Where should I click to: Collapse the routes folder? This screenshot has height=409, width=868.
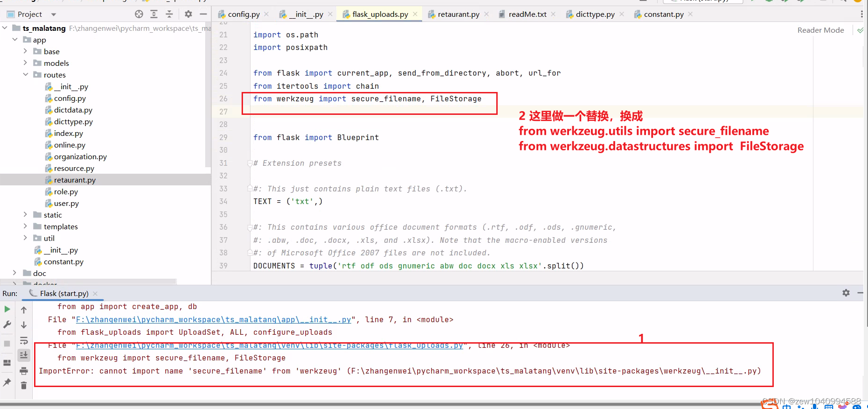(26, 75)
